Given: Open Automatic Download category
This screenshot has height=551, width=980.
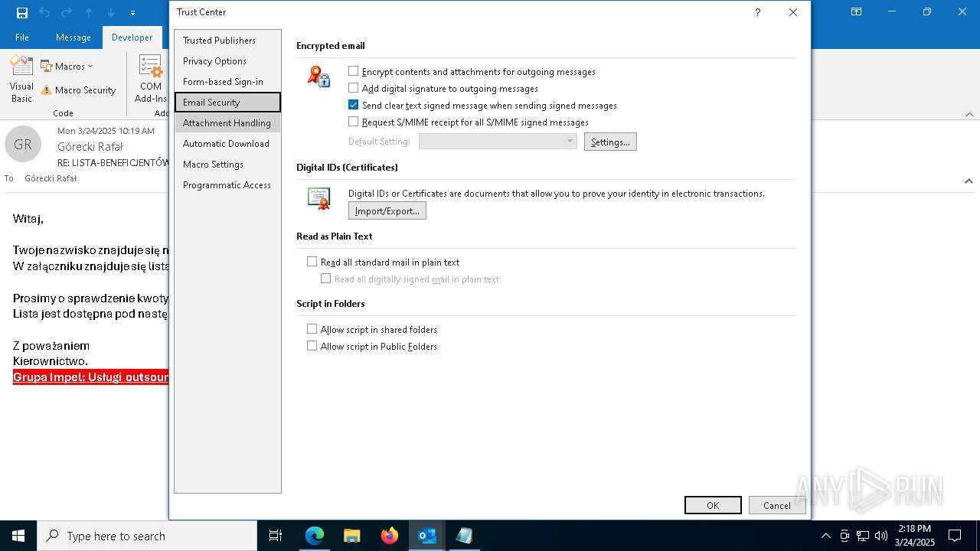Looking at the screenshot, I should [x=227, y=144].
